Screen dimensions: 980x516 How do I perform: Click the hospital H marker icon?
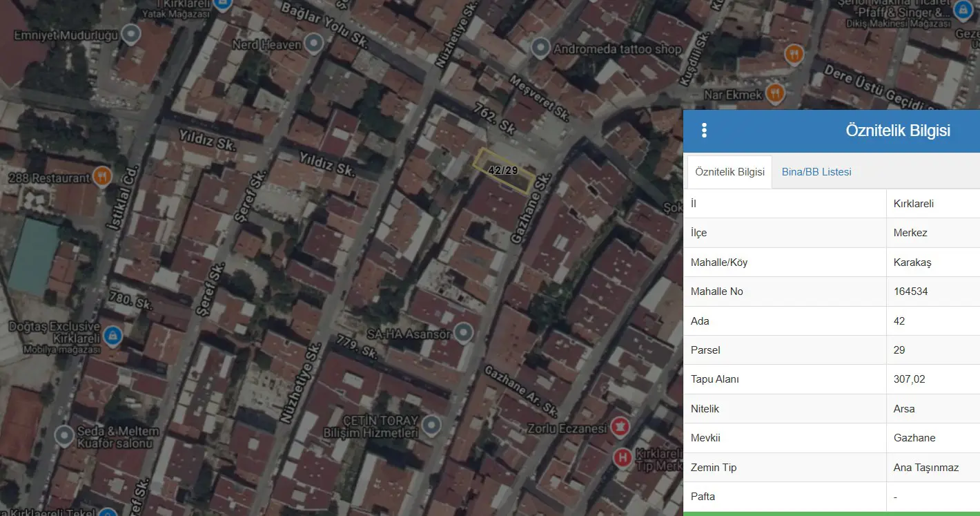(x=623, y=457)
